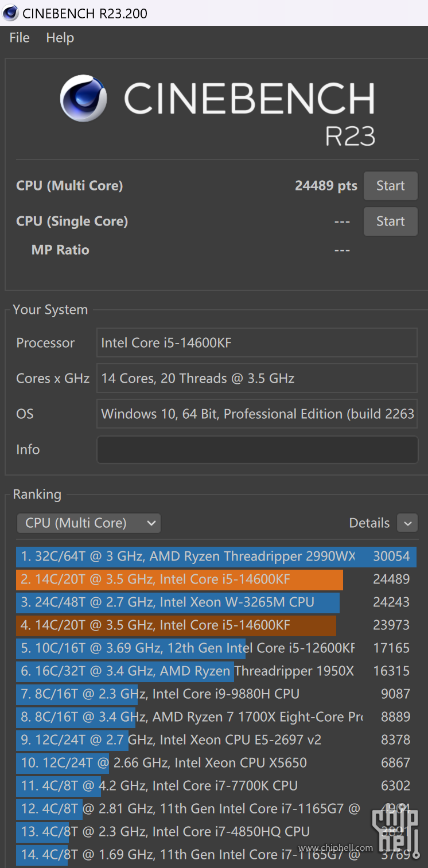Start the CPU Single Core test
Screen dimensions: 428x868
coord(390,221)
